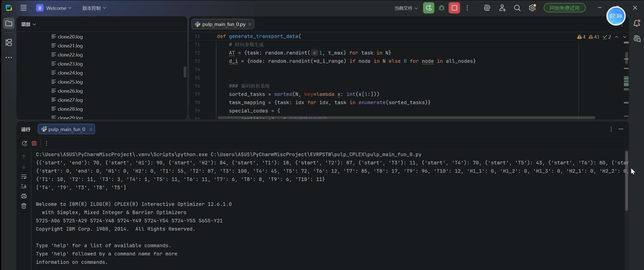Click the project tree vertical scrollbar
This screenshot has width=644, height=270.
point(185,72)
